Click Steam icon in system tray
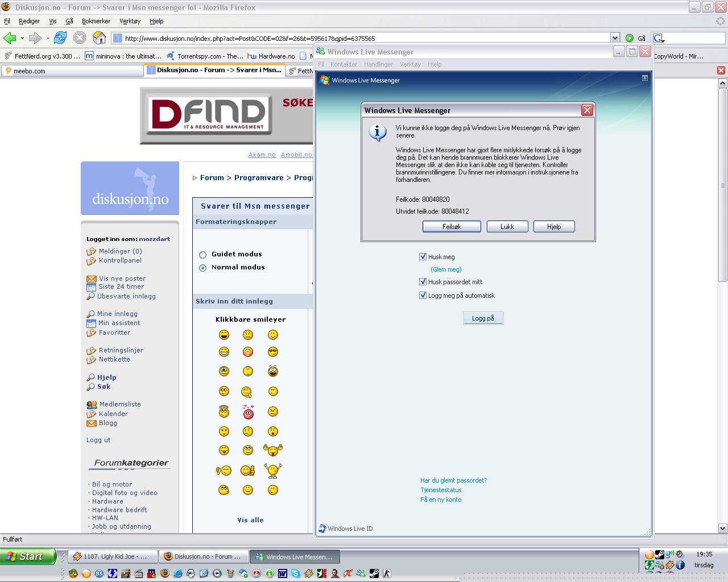 coord(660,555)
